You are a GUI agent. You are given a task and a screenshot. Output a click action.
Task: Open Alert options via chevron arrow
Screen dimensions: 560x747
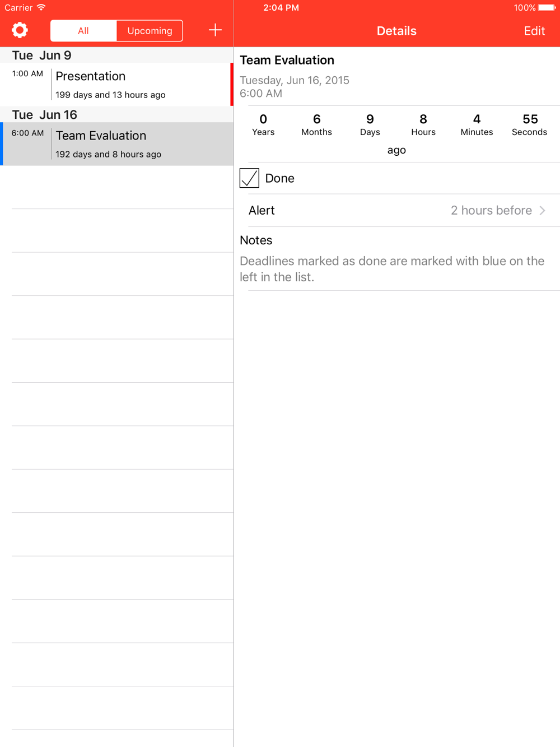click(x=542, y=211)
